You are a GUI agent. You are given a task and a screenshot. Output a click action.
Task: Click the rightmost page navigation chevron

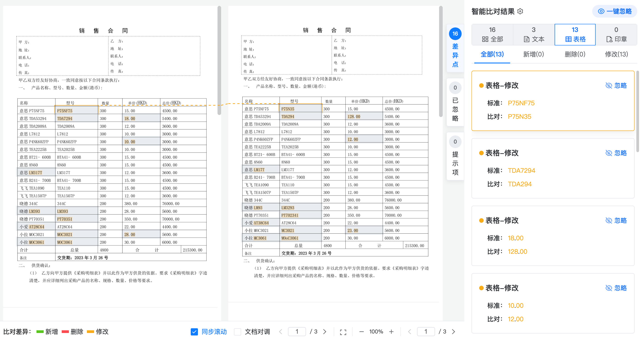[x=453, y=331]
